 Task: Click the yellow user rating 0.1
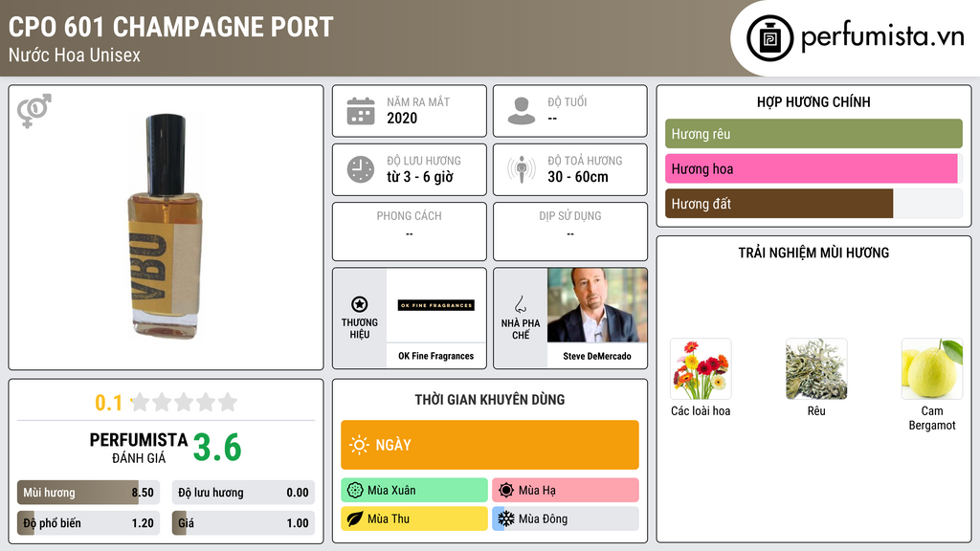(x=109, y=403)
